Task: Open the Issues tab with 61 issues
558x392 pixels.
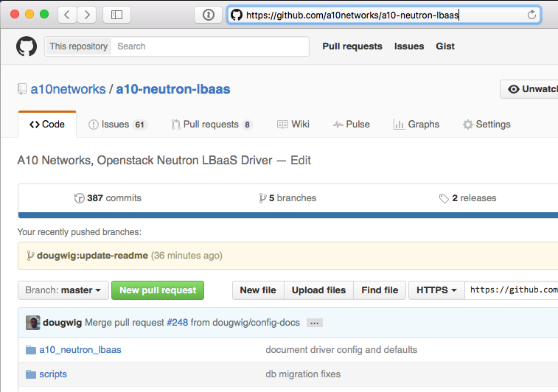Action: [117, 125]
